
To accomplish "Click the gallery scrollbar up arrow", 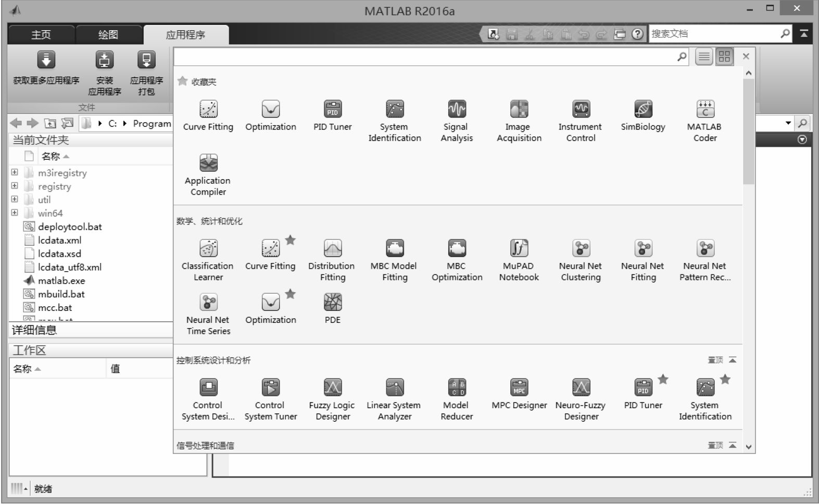I will 749,73.
